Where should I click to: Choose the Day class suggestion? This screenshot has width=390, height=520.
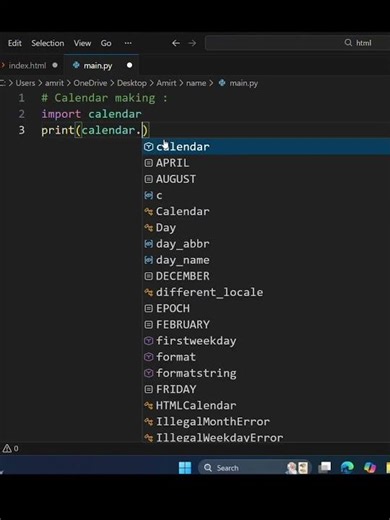(266, 228)
